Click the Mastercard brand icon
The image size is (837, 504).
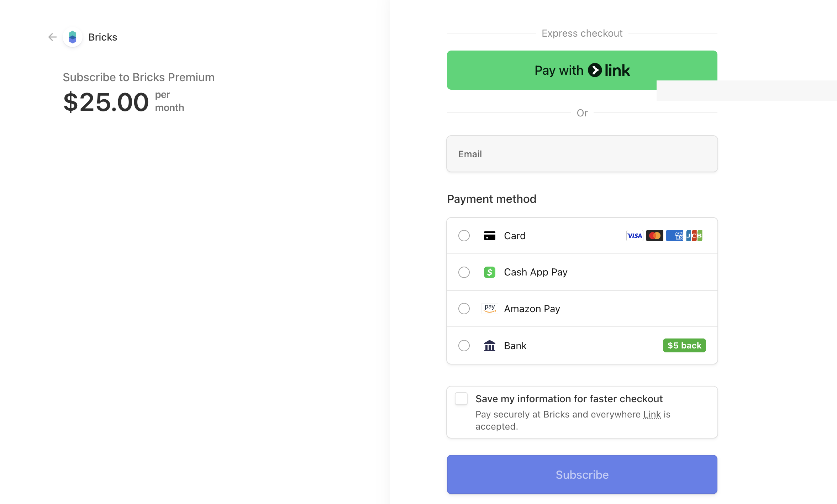coord(655,236)
